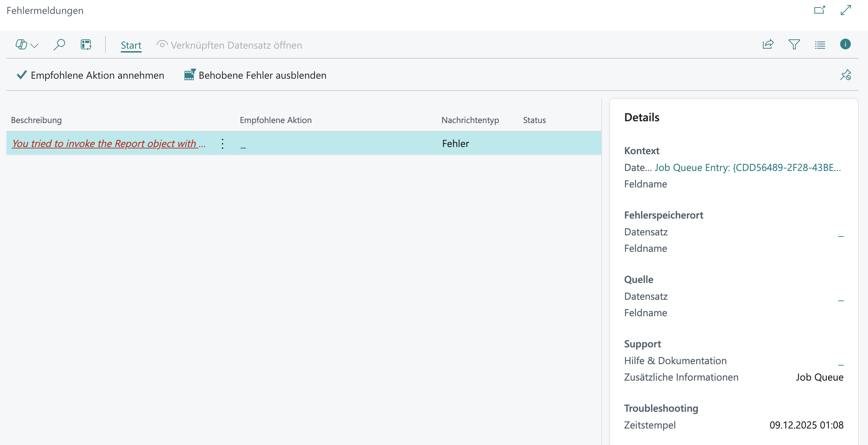Click the Fehlerspeicherort section heading
The image size is (868, 445).
tap(664, 215)
